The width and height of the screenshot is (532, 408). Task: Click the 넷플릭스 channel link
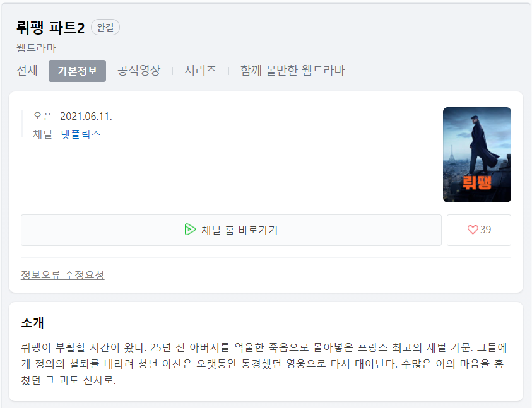pyautogui.click(x=81, y=134)
